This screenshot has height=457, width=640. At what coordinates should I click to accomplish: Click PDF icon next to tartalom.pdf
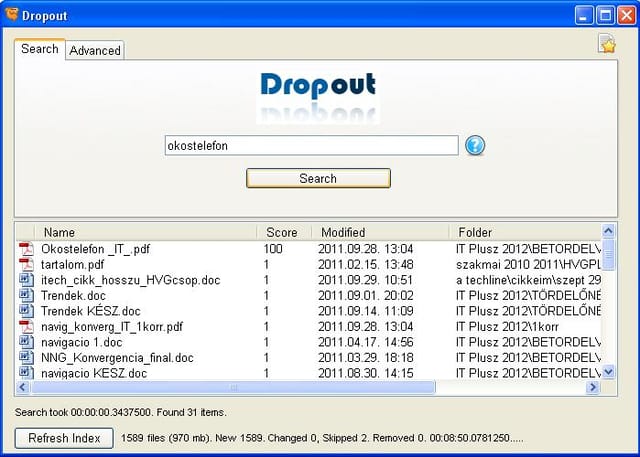(27, 264)
